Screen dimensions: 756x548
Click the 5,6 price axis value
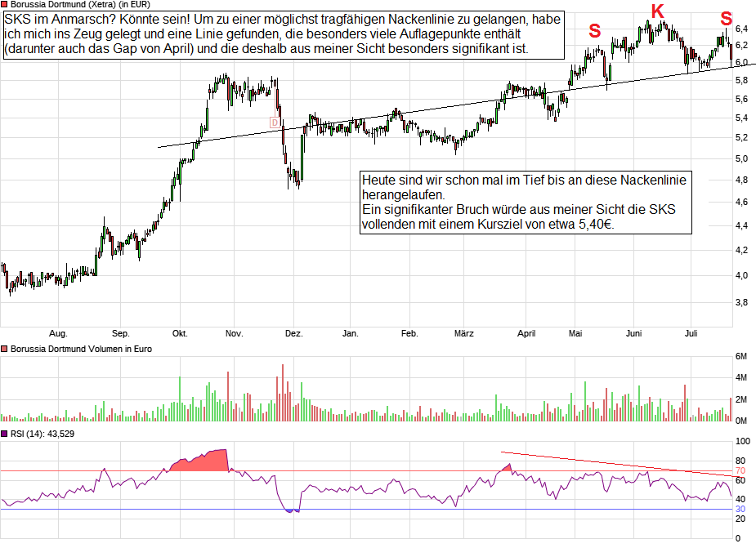741,99
